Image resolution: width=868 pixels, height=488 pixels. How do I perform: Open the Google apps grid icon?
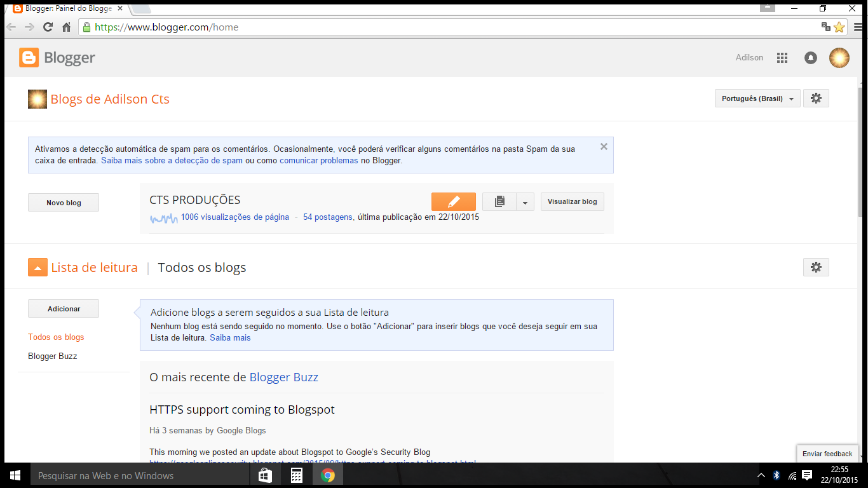coord(782,58)
